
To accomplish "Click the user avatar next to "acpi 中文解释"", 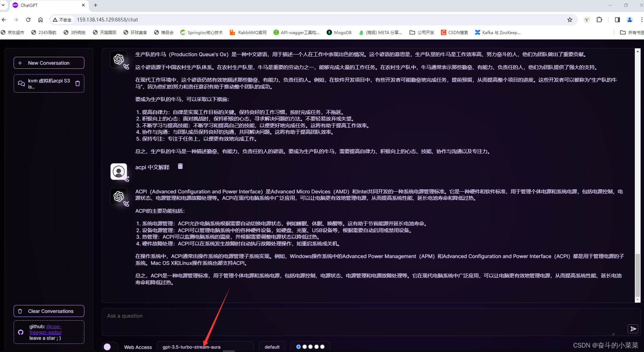I will [119, 171].
